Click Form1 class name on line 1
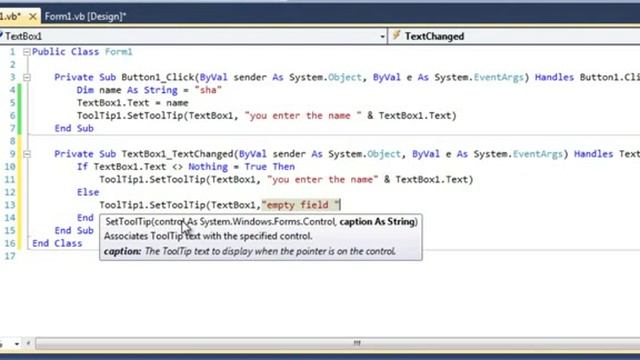The image size is (640, 360). point(119,52)
